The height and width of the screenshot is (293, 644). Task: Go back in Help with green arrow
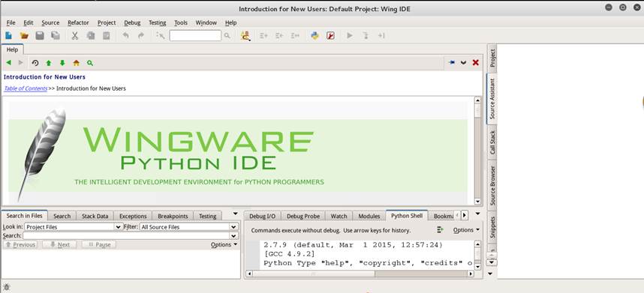click(8, 63)
